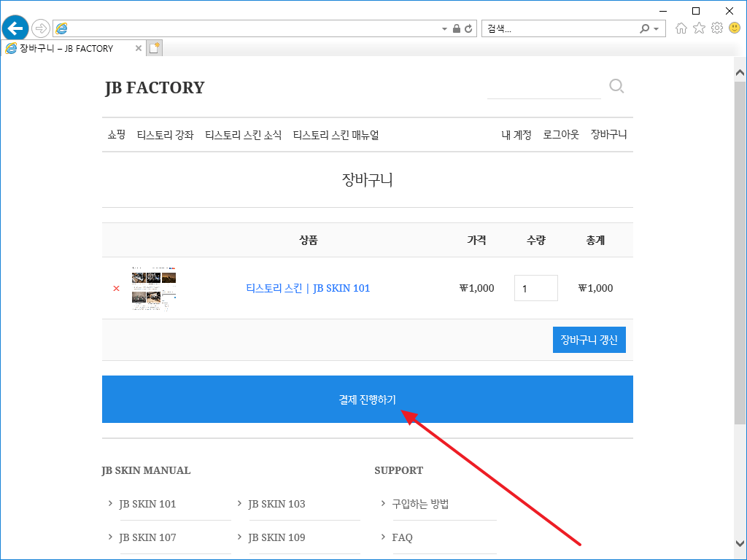Close the browser window
747x560 pixels.
pos(729,11)
